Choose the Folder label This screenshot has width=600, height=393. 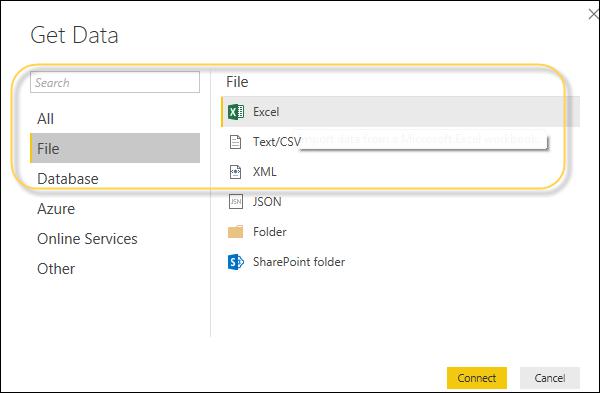[270, 232]
